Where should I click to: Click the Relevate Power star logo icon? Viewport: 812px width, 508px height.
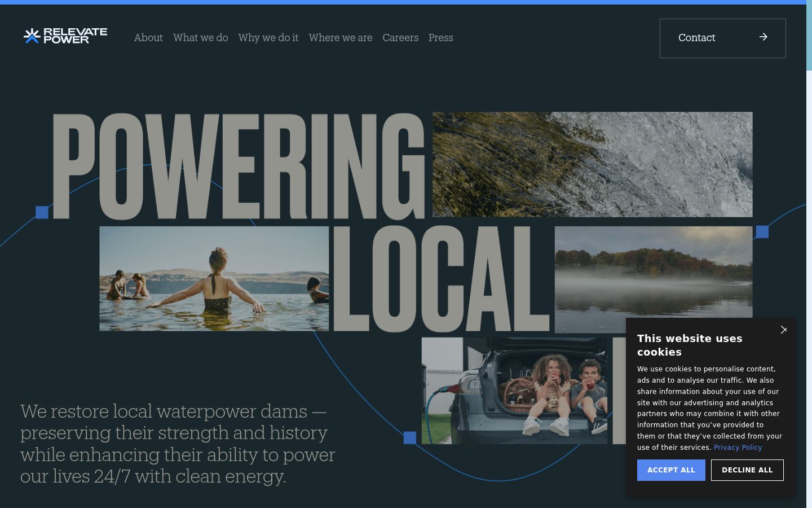coord(32,36)
